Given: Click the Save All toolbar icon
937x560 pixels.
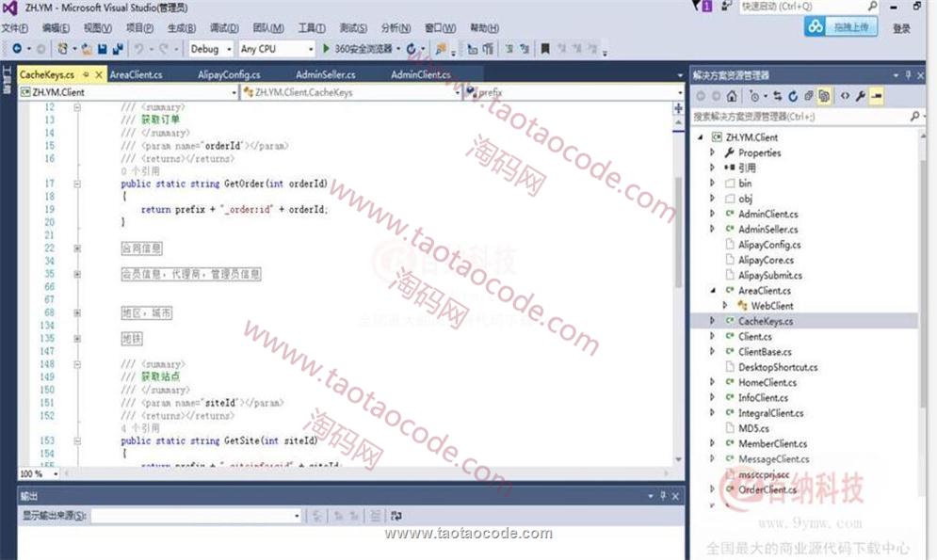Looking at the screenshot, I should [x=118, y=49].
